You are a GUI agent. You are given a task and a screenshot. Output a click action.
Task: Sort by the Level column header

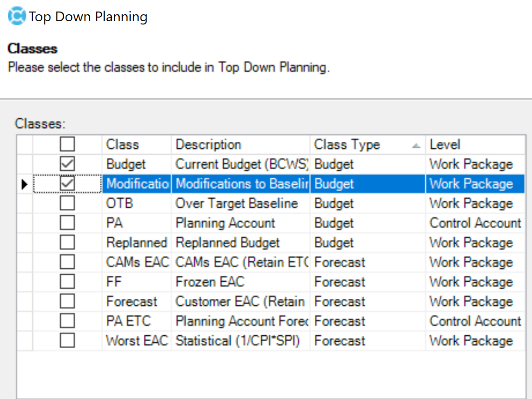click(x=475, y=145)
